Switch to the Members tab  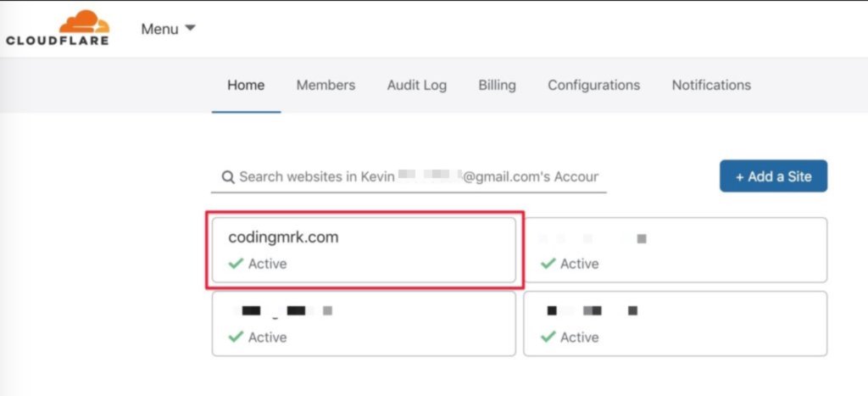tap(325, 86)
